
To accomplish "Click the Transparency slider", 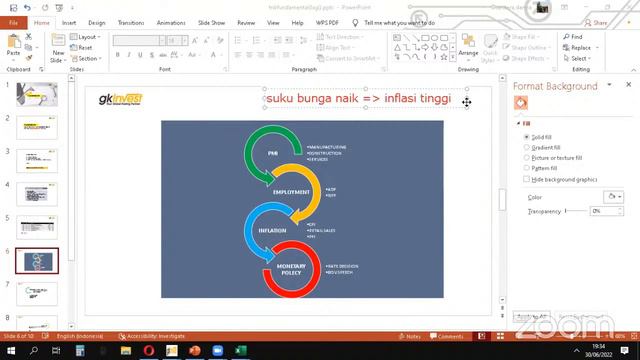I will (x=576, y=211).
